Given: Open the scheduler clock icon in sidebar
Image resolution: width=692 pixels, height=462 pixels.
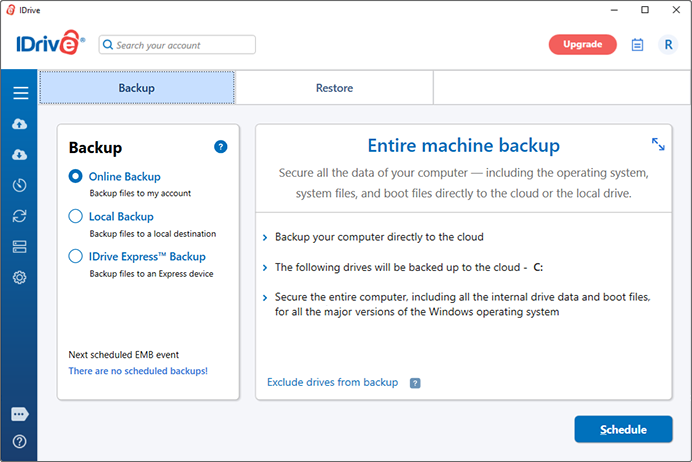Looking at the screenshot, I should 19,185.
